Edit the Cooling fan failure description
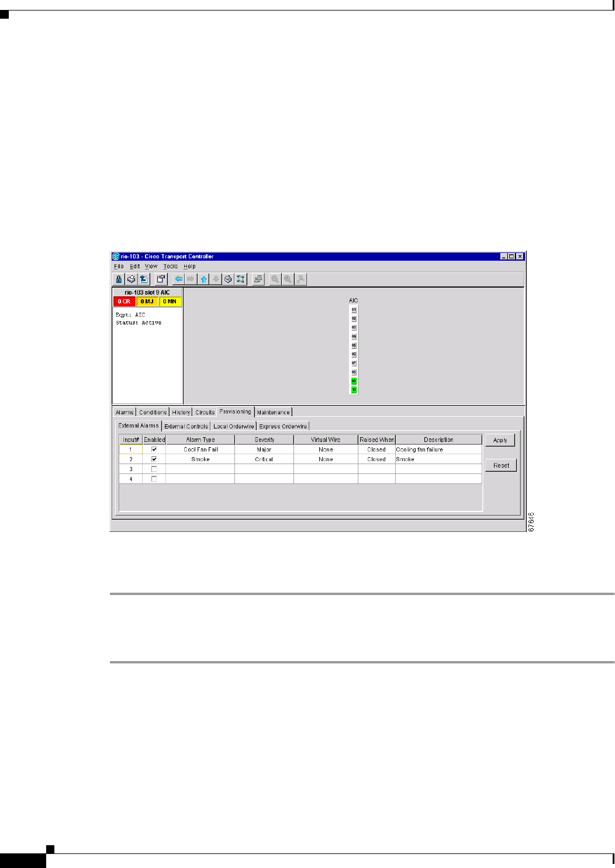 439,449
